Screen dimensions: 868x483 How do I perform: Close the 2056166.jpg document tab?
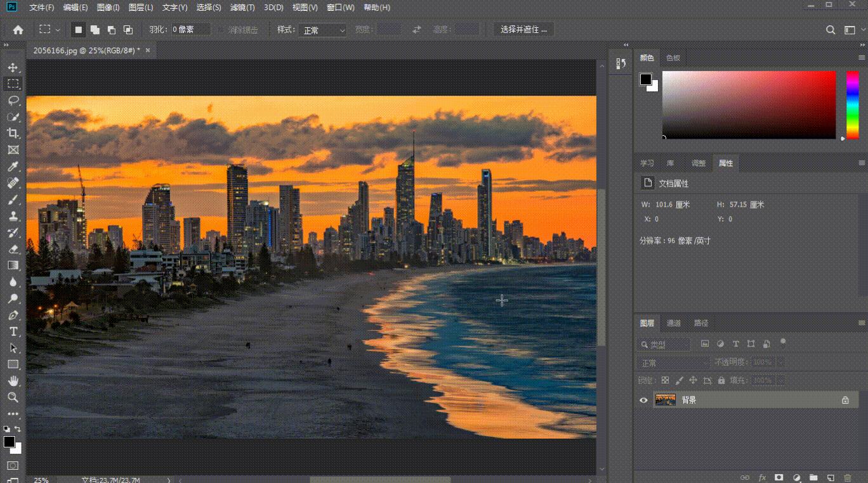tap(148, 50)
